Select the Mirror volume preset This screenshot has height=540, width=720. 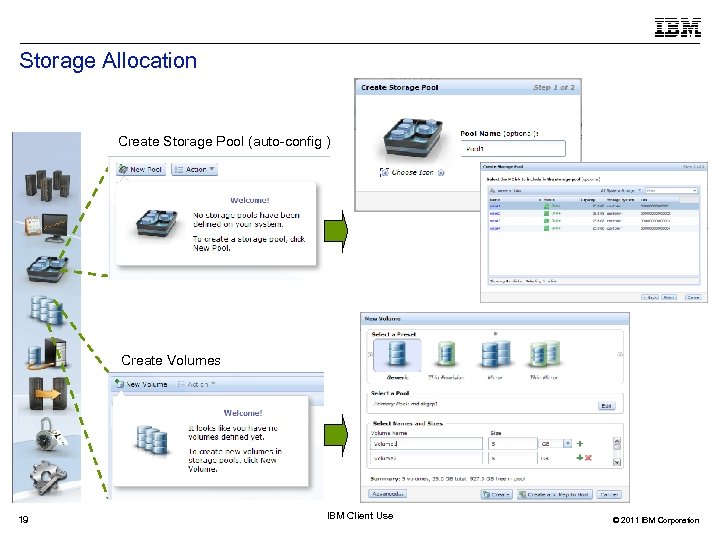(x=495, y=360)
